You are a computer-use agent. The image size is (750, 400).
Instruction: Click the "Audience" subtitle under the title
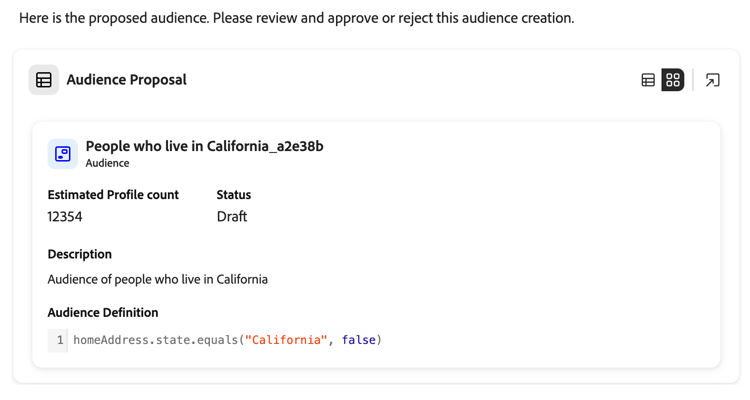tap(107, 163)
